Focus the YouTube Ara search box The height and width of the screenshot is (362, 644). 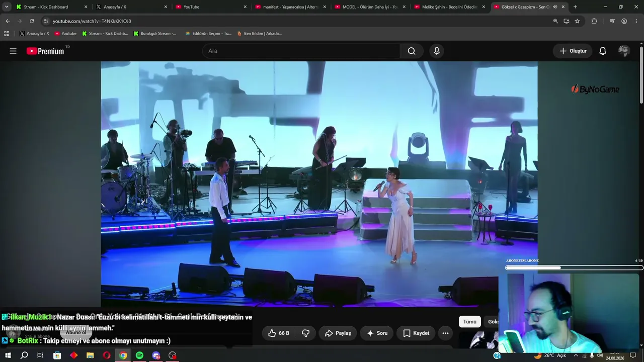tap(301, 51)
